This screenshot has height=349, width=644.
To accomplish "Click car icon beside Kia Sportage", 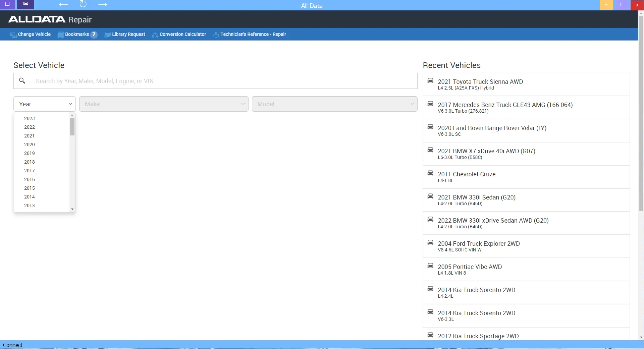I will 430,335.
